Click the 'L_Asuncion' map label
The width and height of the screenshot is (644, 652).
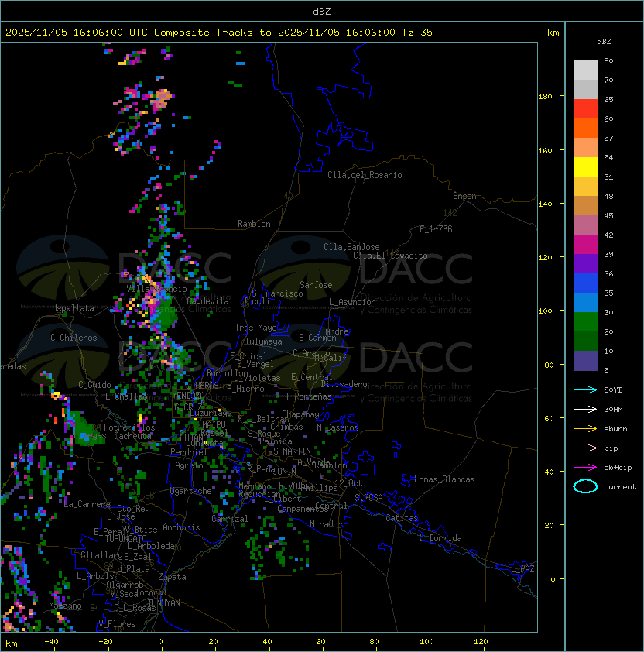(352, 302)
